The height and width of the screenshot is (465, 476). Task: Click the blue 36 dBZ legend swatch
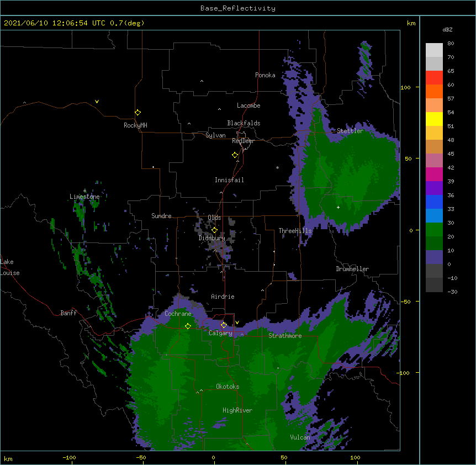point(434,202)
